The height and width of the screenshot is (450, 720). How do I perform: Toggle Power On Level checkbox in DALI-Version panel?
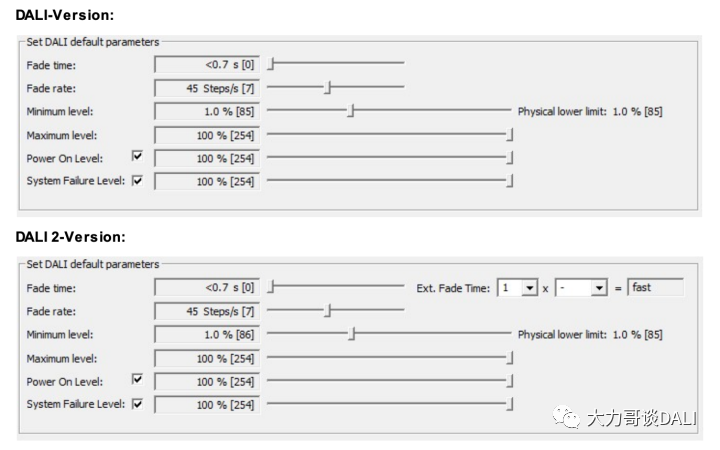point(137,157)
